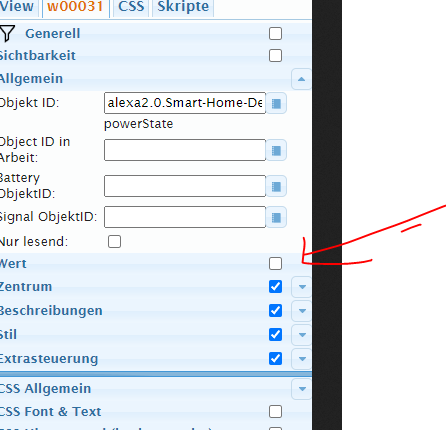The image size is (446, 430).
Task: Enable the CSS Font & Text checkbox
Action: [275, 412]
